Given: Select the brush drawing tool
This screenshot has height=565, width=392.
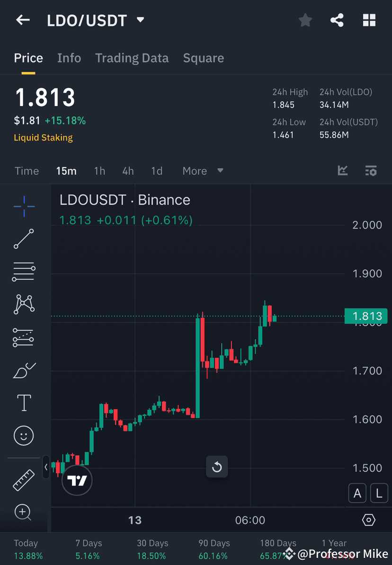Looking at the screenshot, I should (24, 371).
